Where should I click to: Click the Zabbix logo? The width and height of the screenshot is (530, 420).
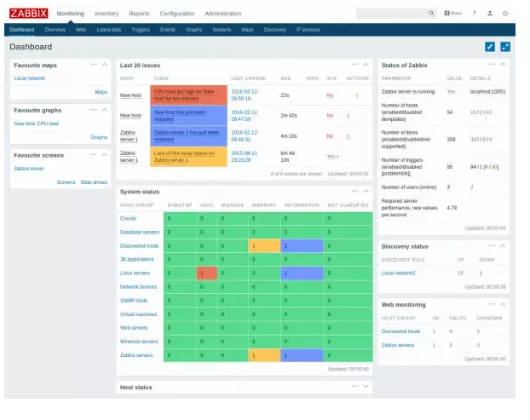(x=29, y=13)
